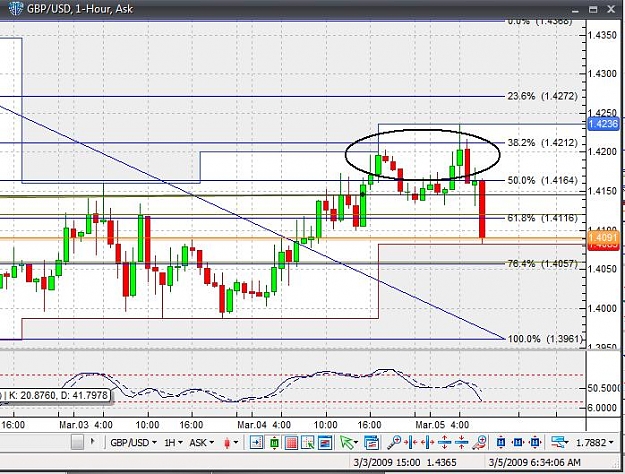Image resolution: width=625 pixels, height=474 pixels.
Task: Open the 1H timeframe dropdown
Action: pyautogui.click(x=173, y=443)
